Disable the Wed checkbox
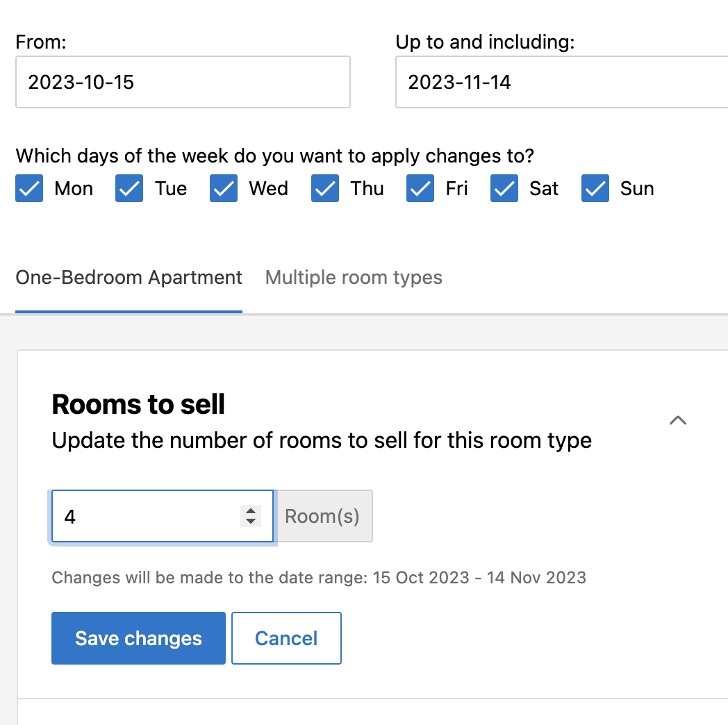Screen dimensions: 728x725 pyautogui.click(x=224, y=189)
